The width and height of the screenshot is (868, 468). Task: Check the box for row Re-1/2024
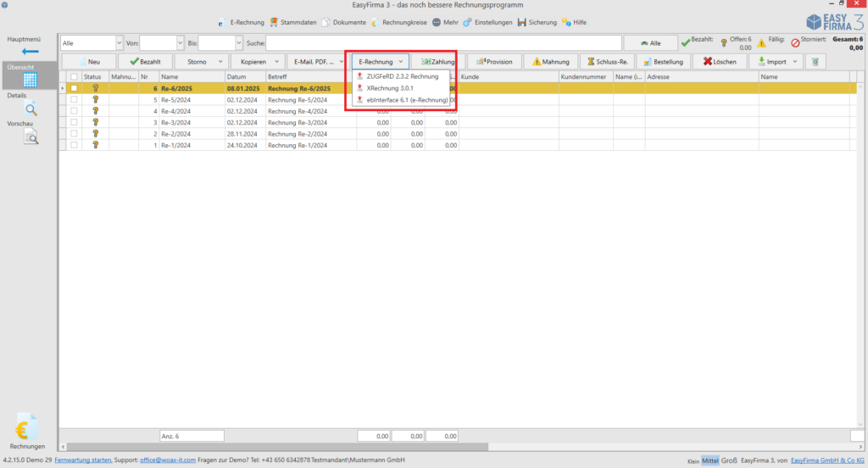point(74,145)
